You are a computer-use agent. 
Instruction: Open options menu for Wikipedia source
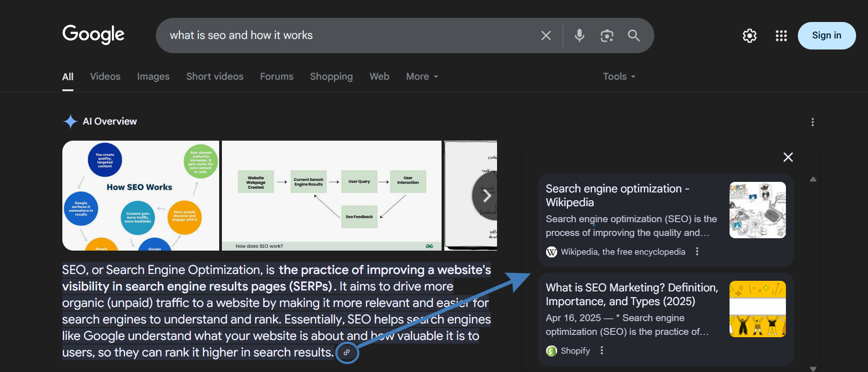click(x=697, y=252)
